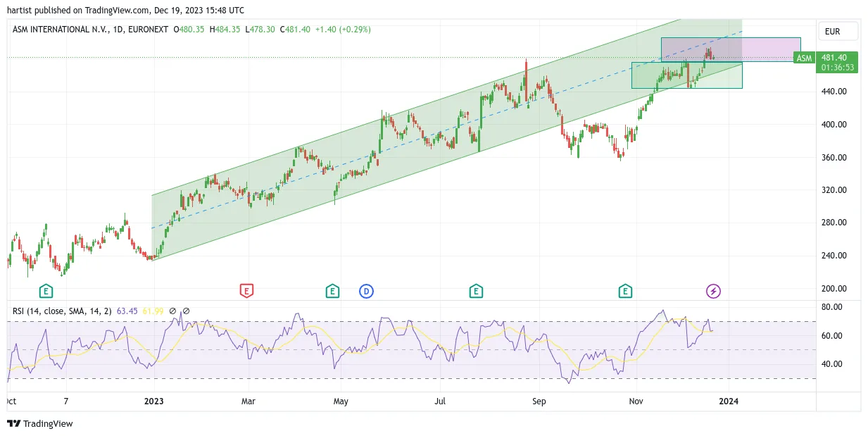Viewport: 868px width, 436px height.
Task: Open the green earnings marker after July
Action: pos(476,291)
